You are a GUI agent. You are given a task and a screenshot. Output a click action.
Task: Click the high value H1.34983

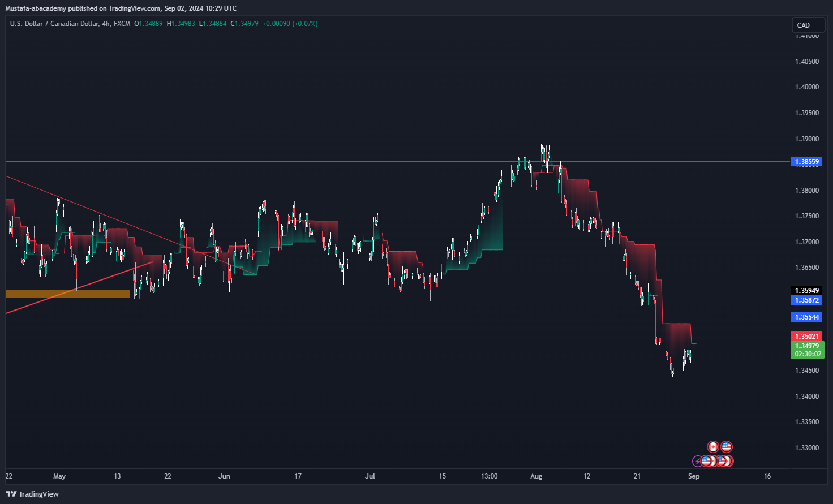pyautogui.click(x=181, y=24)
